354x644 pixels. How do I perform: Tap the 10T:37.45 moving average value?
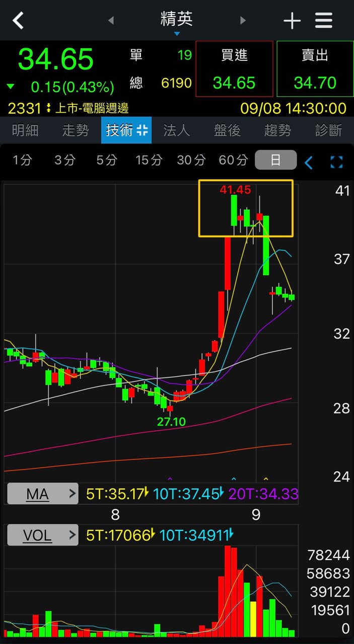click(186, 494)
